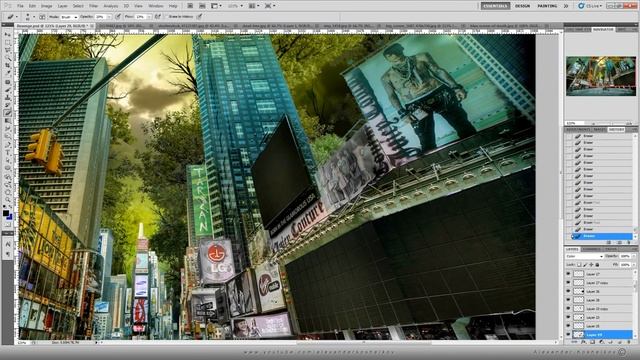Hide Layer 23 copy visibility eye

pyautogui.click(x=568, y=309)
